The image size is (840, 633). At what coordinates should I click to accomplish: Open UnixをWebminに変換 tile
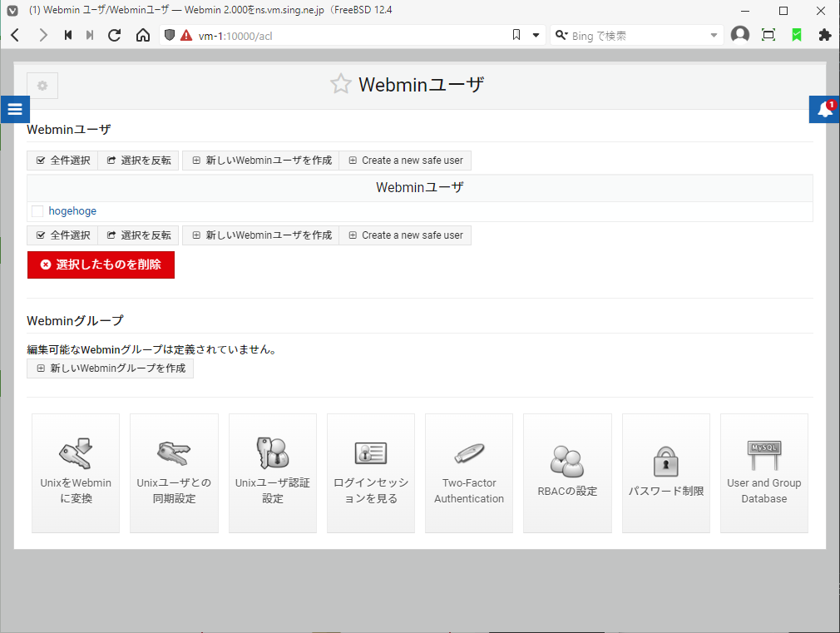(76, 473)
